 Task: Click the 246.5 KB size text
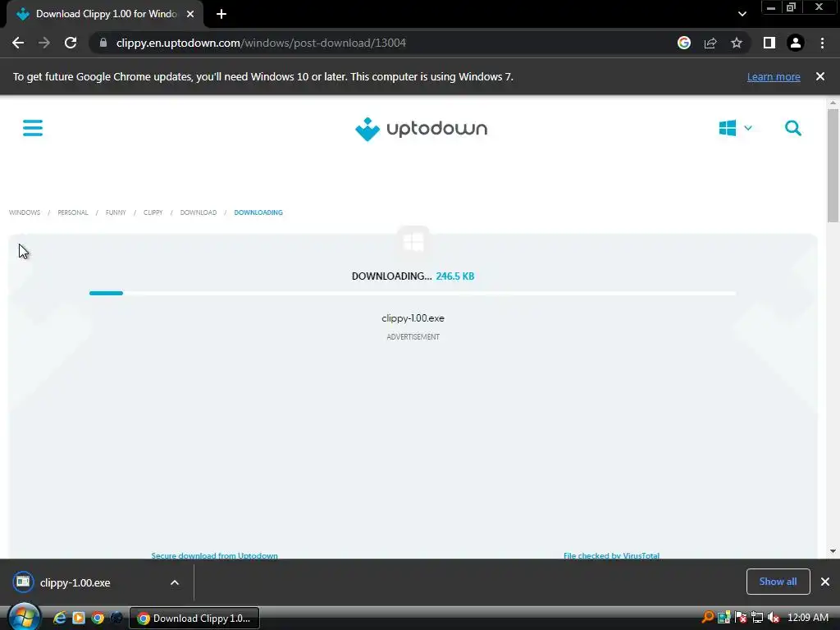(454, 276)
